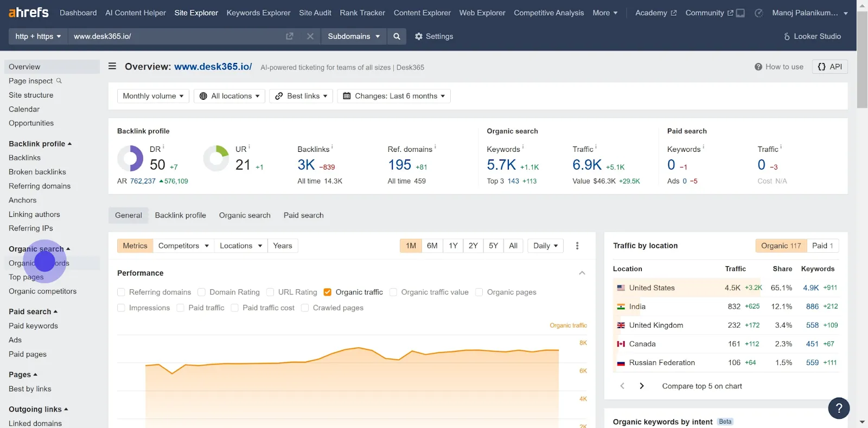Viewport: 868px width, 428px height.
Task: Enable the Organic traffic value checkbox
Action: point(393,292)
